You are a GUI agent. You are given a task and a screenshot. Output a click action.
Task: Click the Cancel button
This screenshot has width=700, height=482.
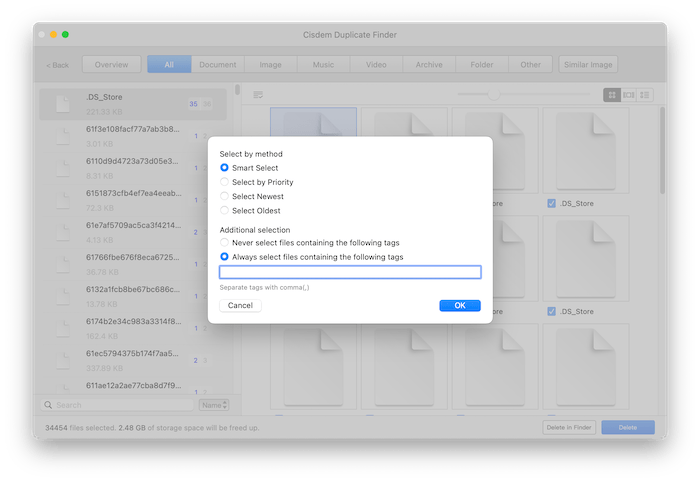pyautogui.click(x=240, y=305)
